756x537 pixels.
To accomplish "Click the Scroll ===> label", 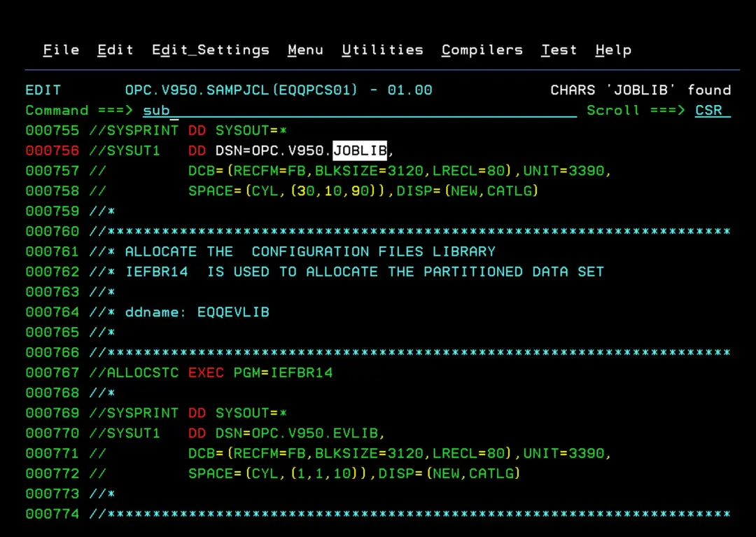I will [636, 111].
